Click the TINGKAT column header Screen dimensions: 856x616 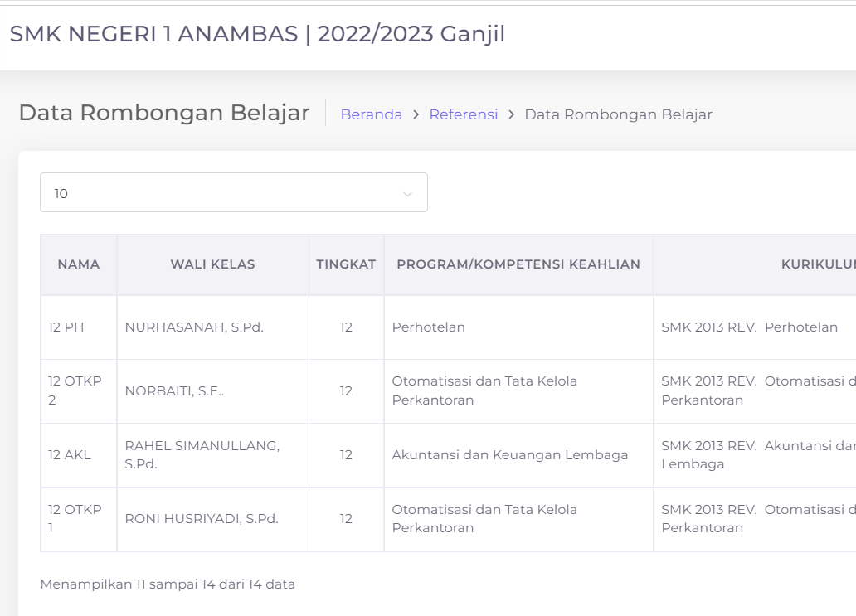[345, 264]
